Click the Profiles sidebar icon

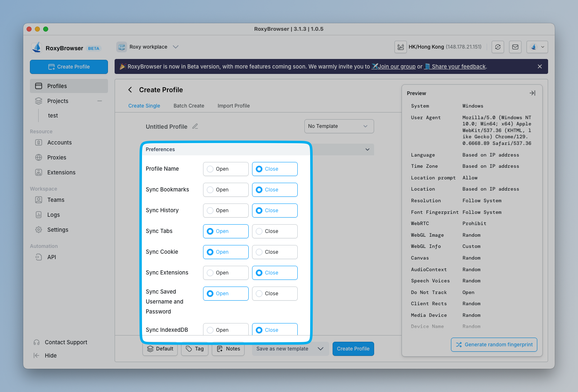(39, 86)
